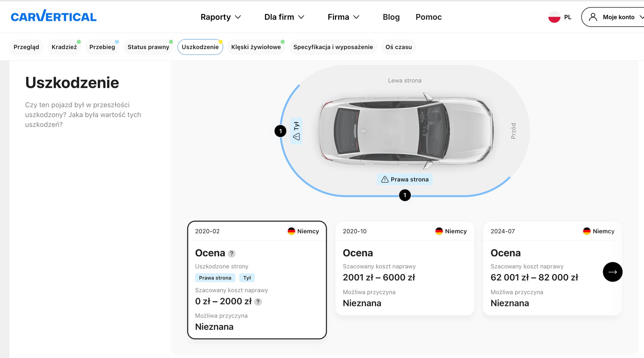Click the help icon next to Ocena

[232, 253]
